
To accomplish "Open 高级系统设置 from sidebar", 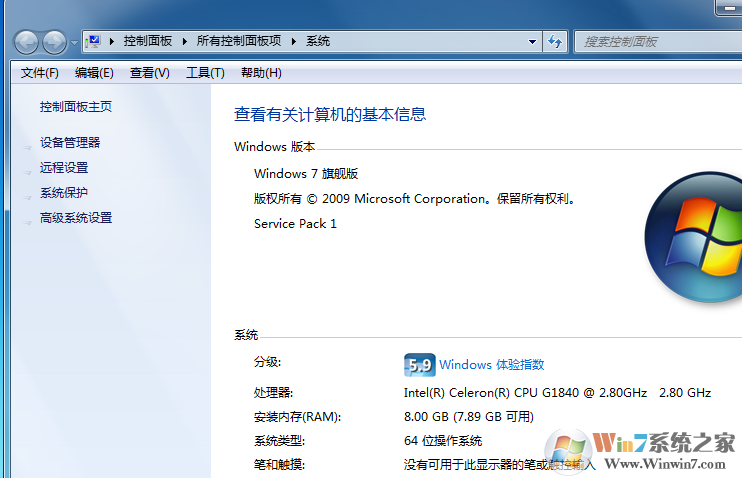I will point(76,218).
